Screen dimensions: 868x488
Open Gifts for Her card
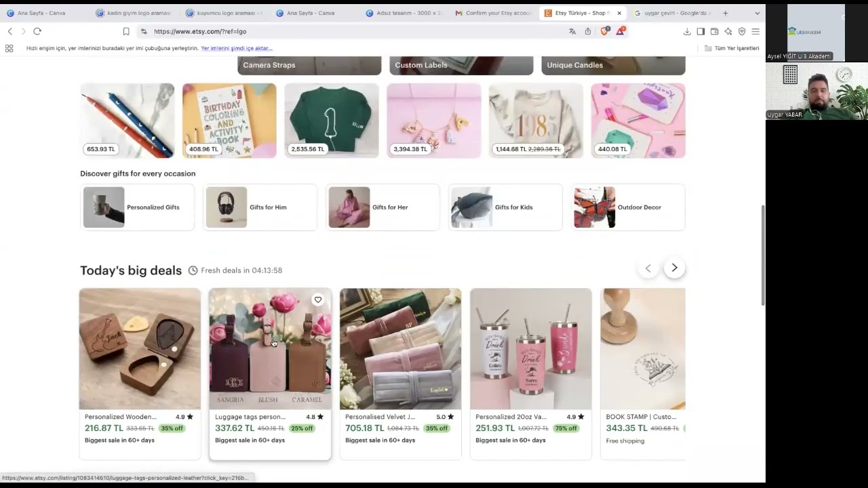point(382,207)
